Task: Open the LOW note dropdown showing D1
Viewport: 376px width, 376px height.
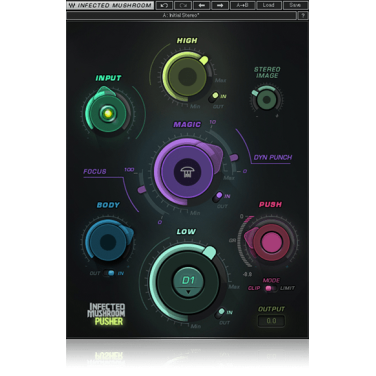Action: point(188,282)
